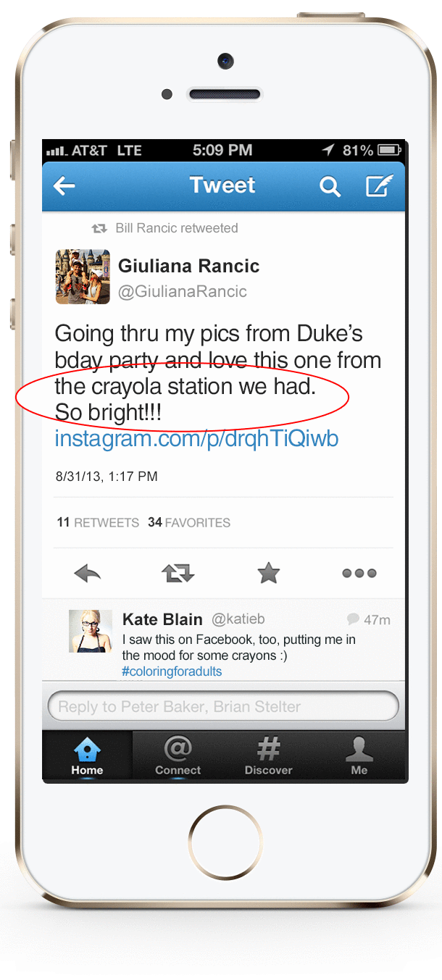Image resolution: width=442 pixels, height=980 pixels.
Task: Switch to the Connect tab
Action: 178,756
